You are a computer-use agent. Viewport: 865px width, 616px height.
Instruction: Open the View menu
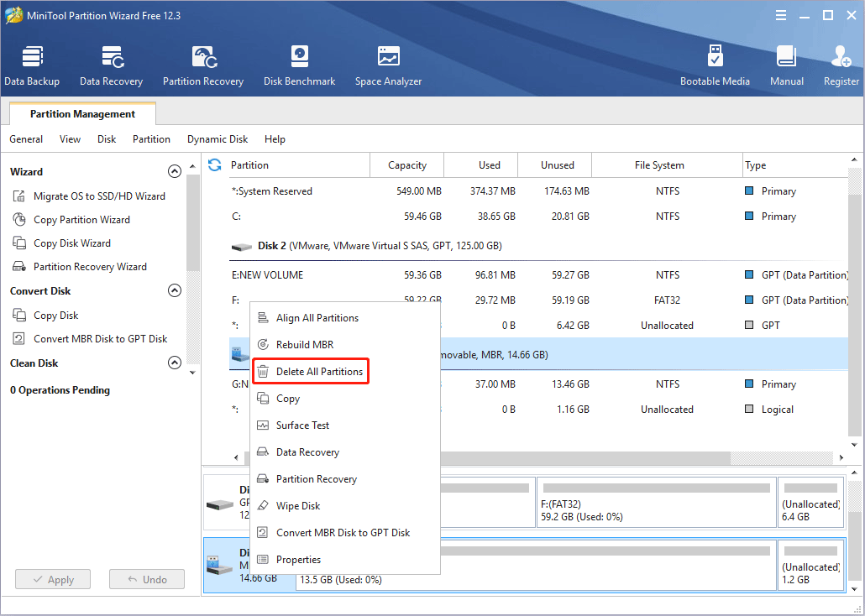(70, 139)
